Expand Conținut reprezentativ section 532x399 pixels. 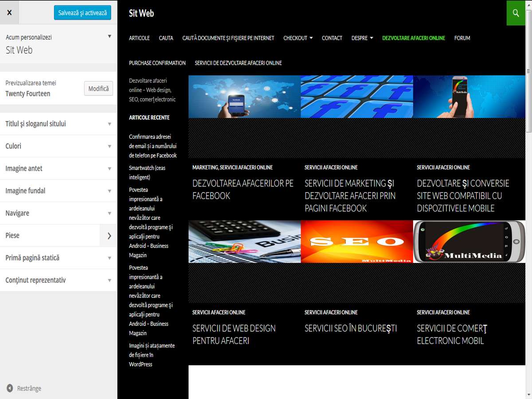pyautogui.click(x=59, y=280)
